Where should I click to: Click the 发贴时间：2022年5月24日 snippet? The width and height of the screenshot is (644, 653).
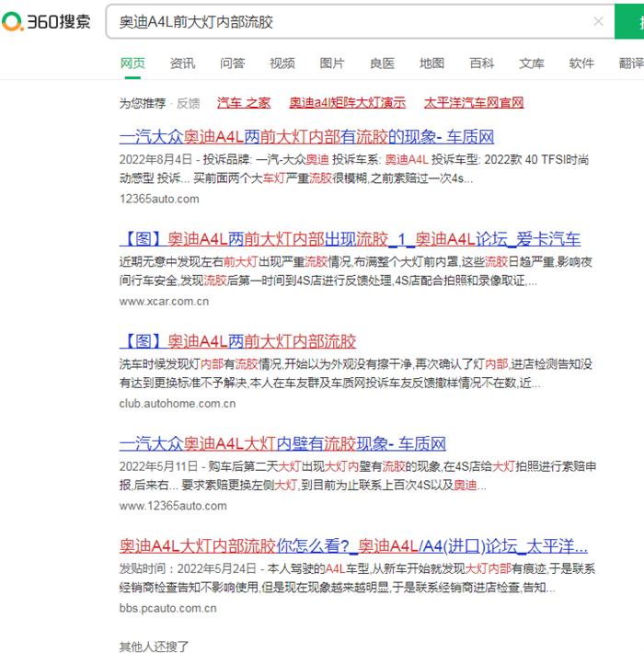(x=357, y=578)
